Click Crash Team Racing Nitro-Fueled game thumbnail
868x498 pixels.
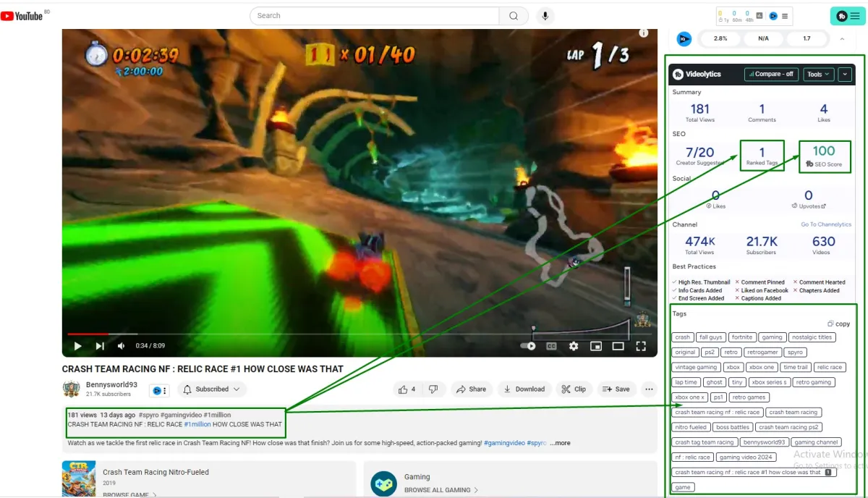click(x=79, y=478)
